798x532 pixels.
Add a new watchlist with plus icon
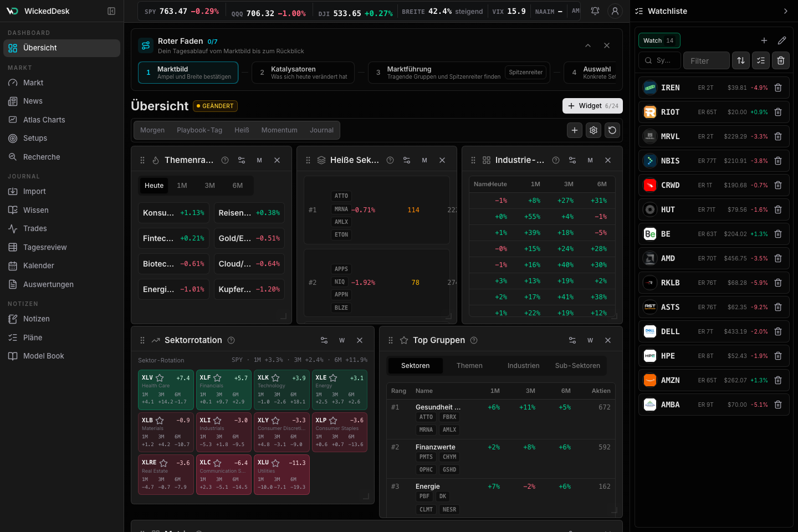764,40
